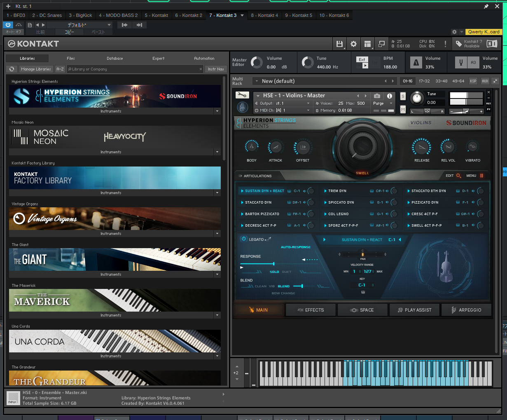Toggle the Legato power switch
This screenshot has height=420, width=507.
(x=243, y=239)
